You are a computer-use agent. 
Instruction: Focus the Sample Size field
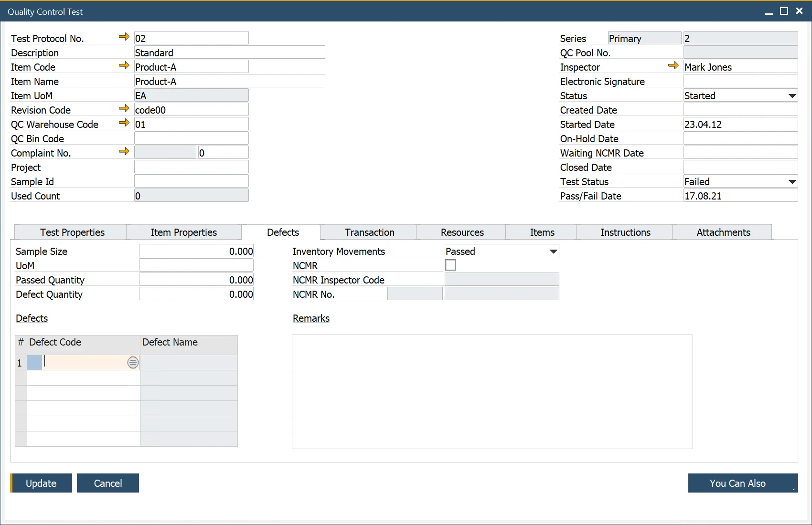[196, 252]
